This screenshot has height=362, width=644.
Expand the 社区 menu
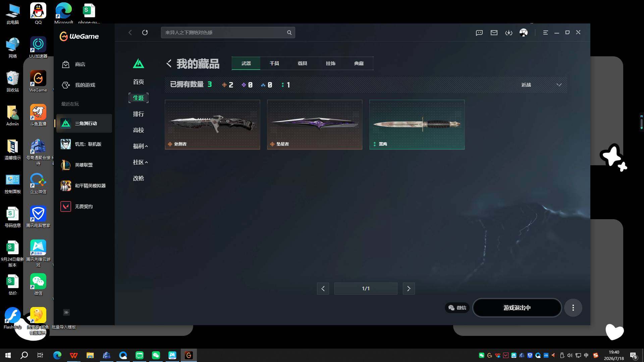[x=140, y=162]
